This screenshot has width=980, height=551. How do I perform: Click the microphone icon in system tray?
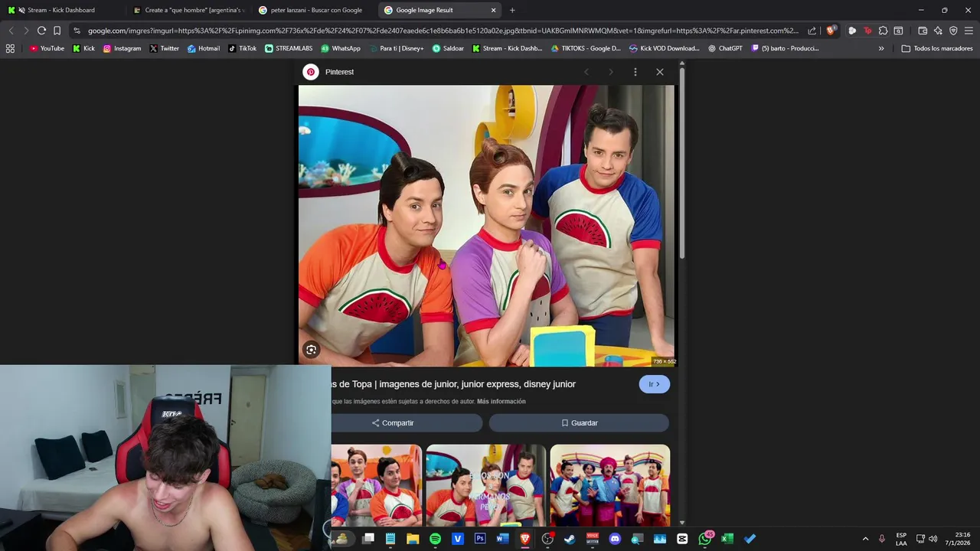882,539
